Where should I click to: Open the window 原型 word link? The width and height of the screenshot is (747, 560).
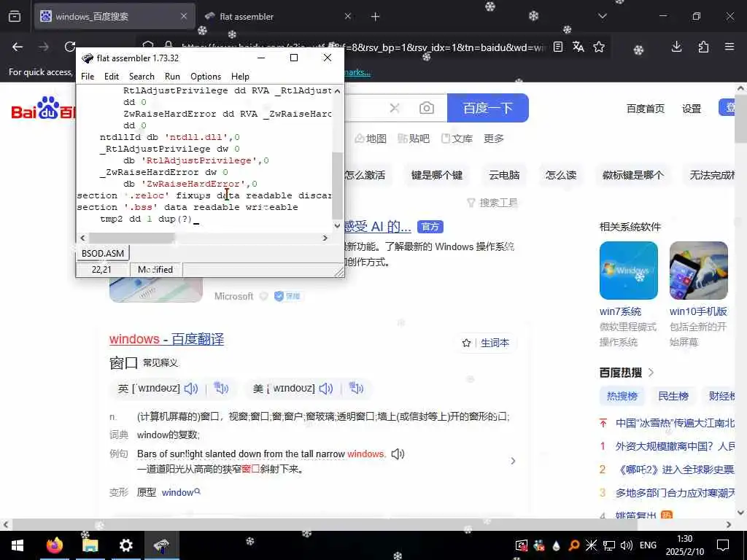click(x=181, y=492)
